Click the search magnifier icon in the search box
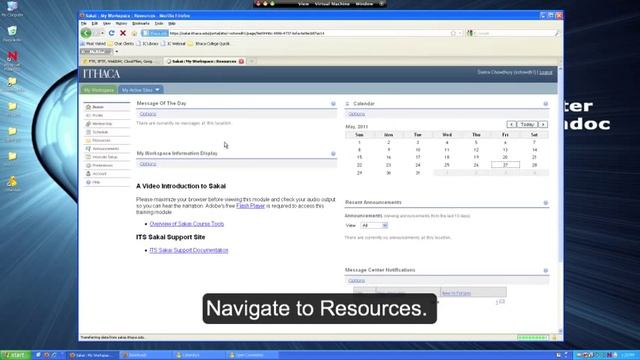Viewport: 640px width, 360px height. click(x=557, y=33)
